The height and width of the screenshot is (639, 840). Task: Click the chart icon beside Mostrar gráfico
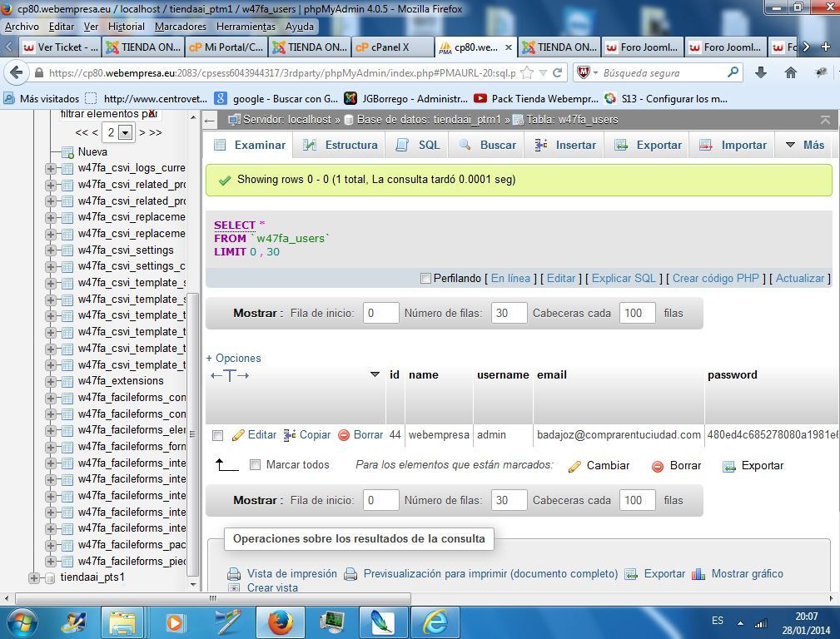[x=698, y=574]
